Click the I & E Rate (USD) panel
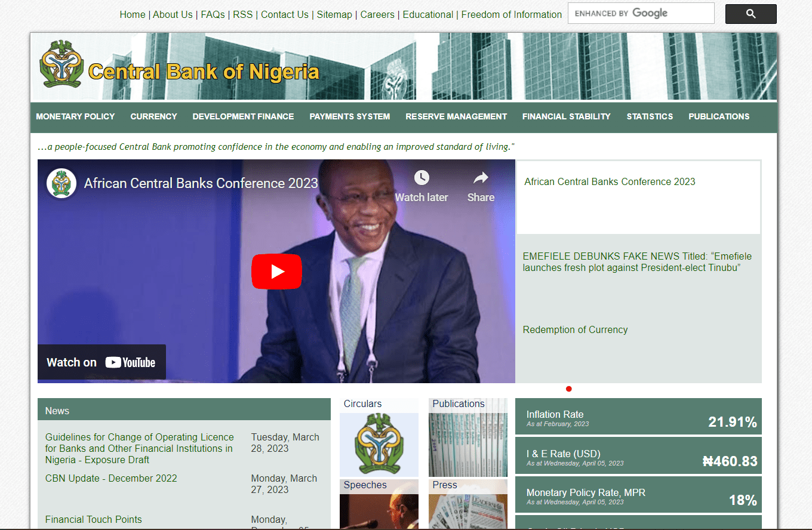 [638, 455]
